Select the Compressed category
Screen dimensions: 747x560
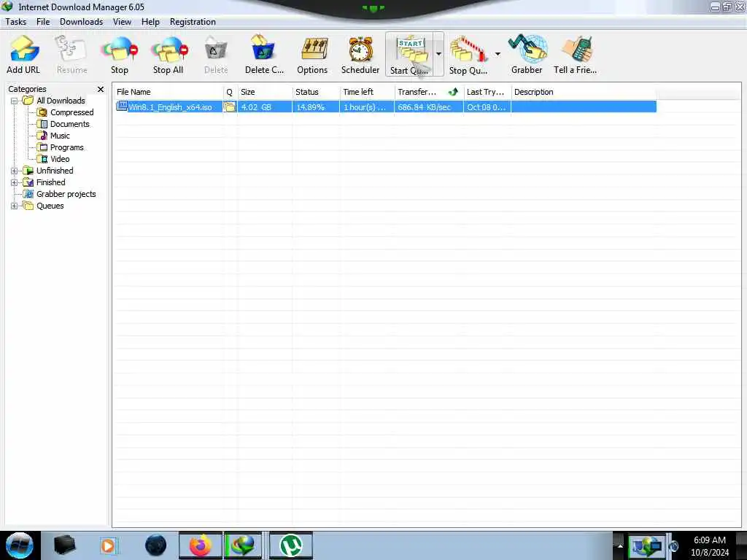point(71,112)
